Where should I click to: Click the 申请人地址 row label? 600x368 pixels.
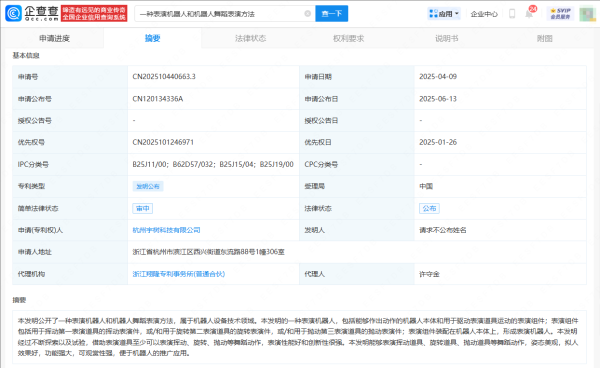[x=34, y=252]
